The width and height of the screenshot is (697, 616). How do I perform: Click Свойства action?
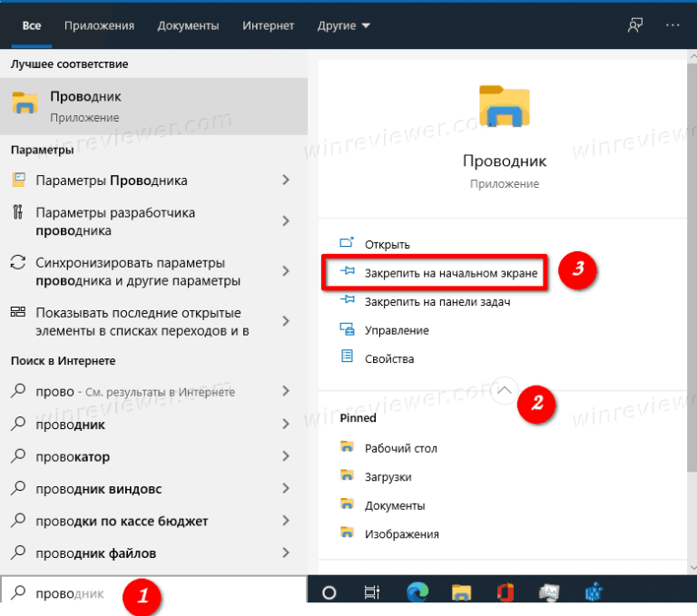coord(389,358)
